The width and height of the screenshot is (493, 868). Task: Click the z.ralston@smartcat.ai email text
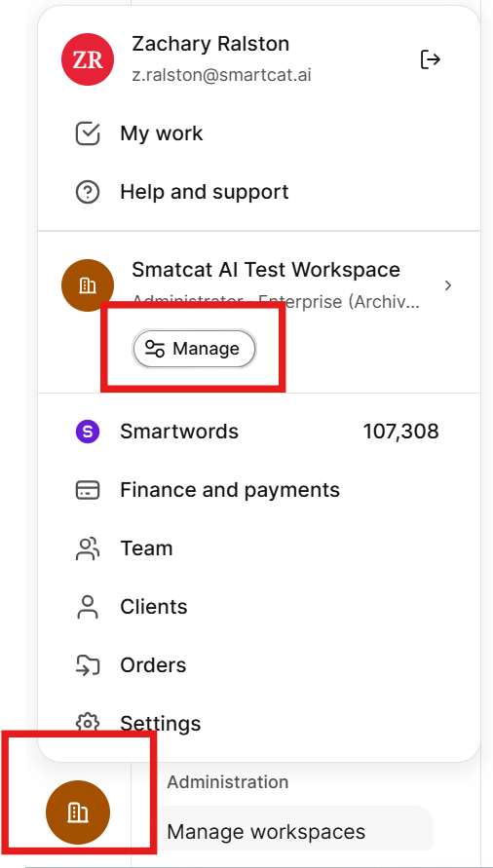pos(221,75)
